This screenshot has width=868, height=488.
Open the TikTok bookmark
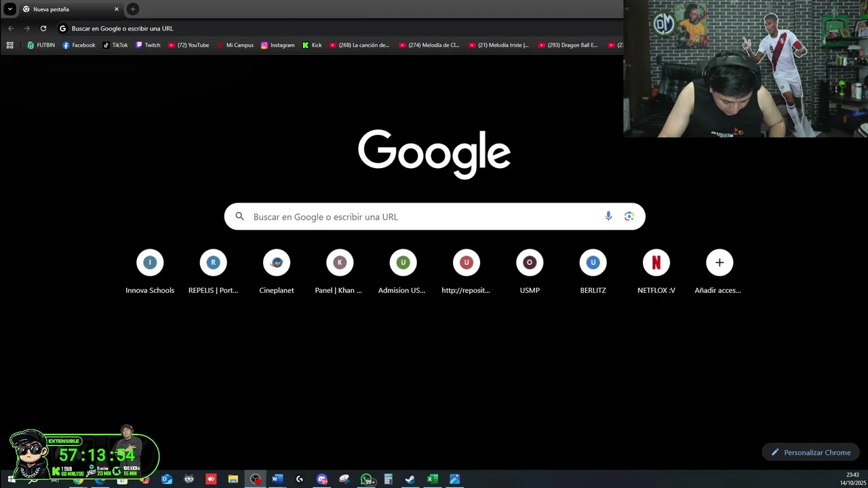(115, 45)
